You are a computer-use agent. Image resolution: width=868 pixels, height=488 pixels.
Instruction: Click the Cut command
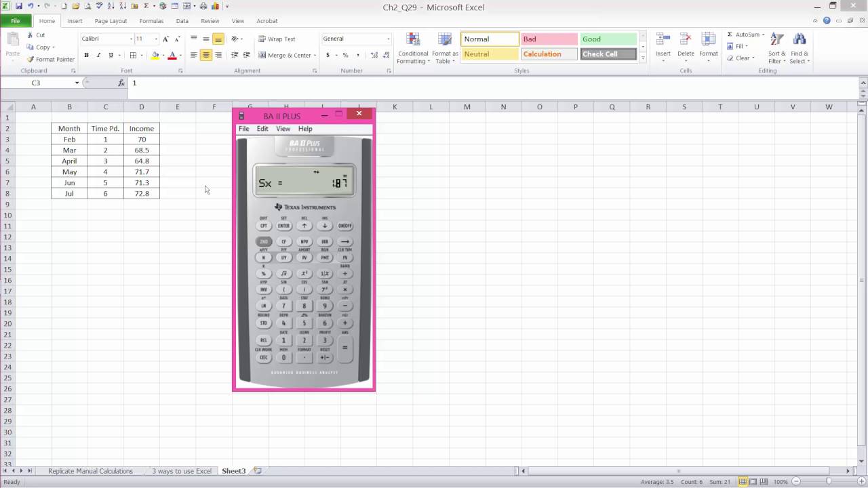[36, 35]
